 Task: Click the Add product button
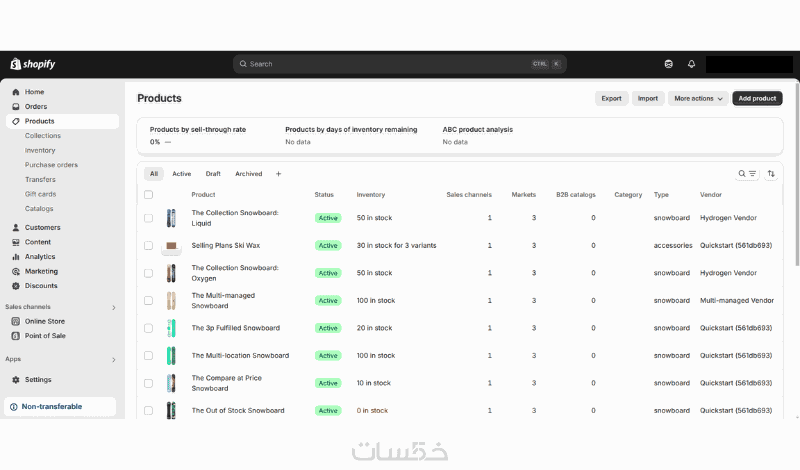(757, 98)
